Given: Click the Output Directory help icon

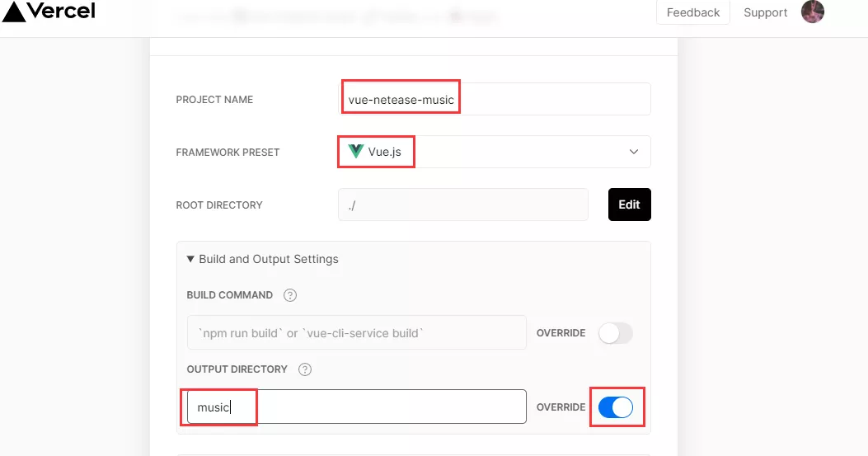Looking at the screenshot, I should [x=305, y=369].
